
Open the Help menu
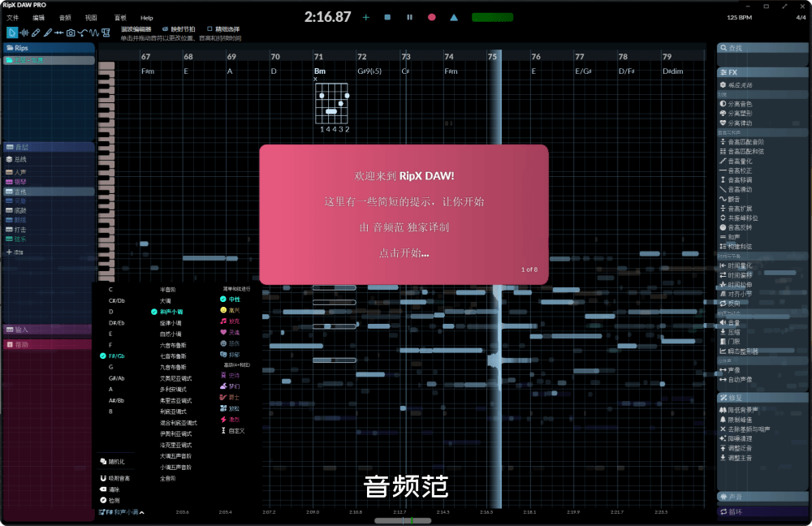146,17
